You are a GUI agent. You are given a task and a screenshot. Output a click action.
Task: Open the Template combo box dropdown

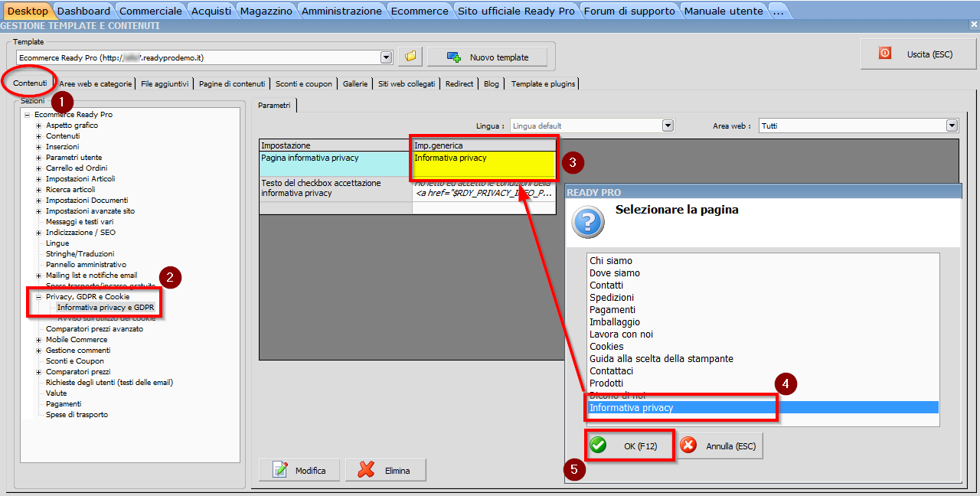[387, 57]
